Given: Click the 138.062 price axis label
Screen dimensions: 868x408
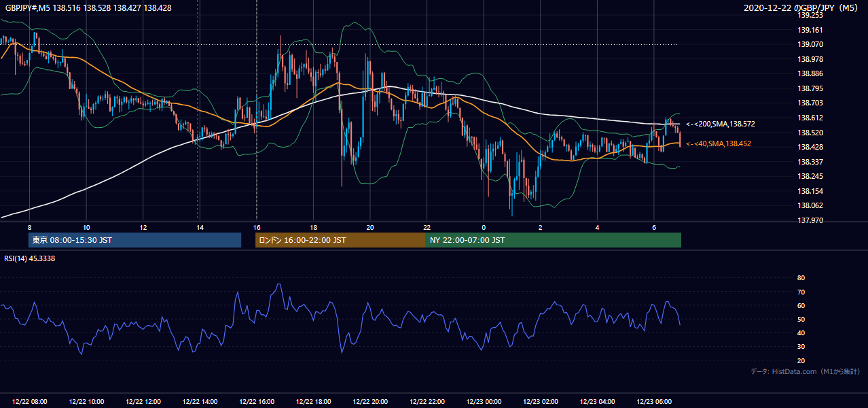Looking at the screenshot, I should tap(810, 205).
